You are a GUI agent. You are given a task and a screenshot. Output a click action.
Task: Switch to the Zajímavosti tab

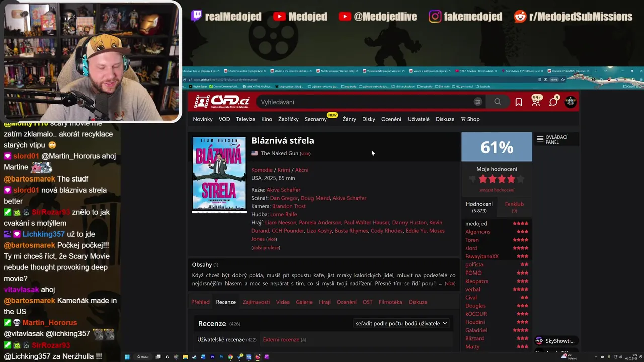tap(256, 302)
